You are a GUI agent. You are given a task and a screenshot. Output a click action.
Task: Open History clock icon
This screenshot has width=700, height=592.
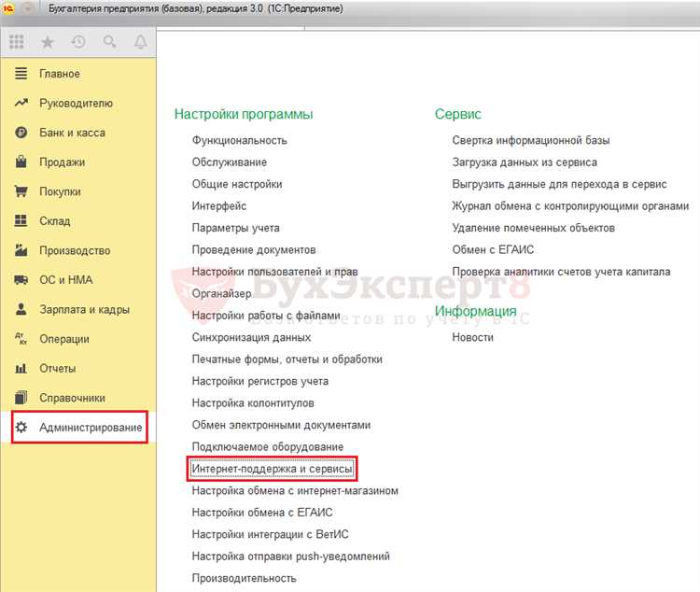tap(78, 42)
